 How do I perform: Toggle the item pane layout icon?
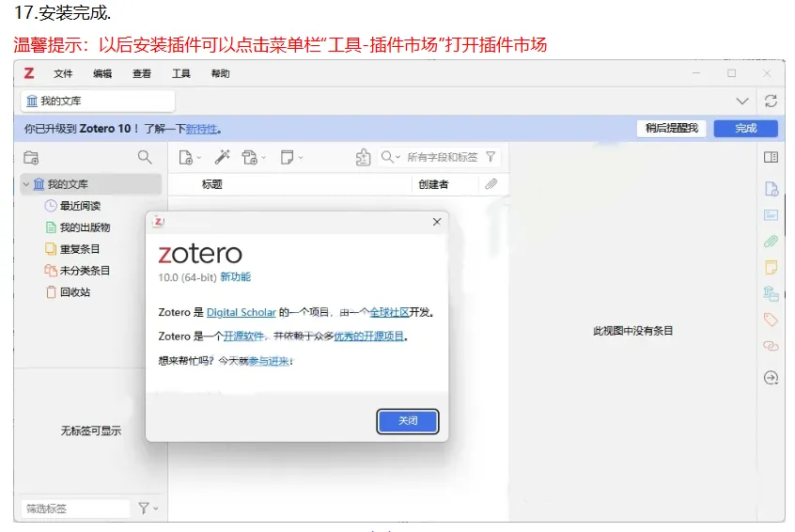pos(772,157)
